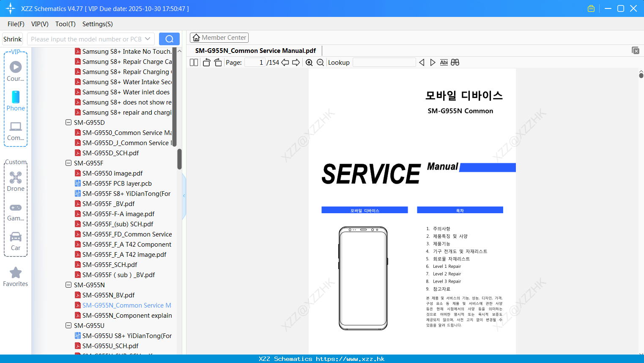Open the Settings(S) menu

click(98, 24)
